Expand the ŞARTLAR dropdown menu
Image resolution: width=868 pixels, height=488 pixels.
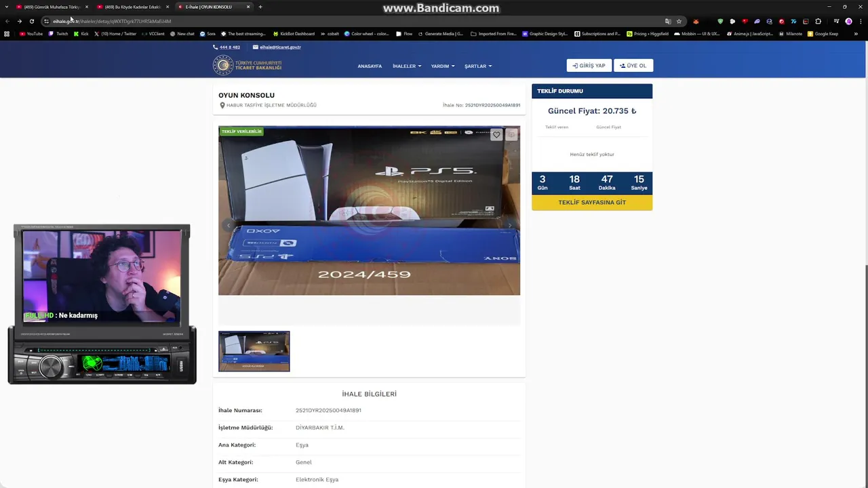pyautogui.click(x=478, y=66)
